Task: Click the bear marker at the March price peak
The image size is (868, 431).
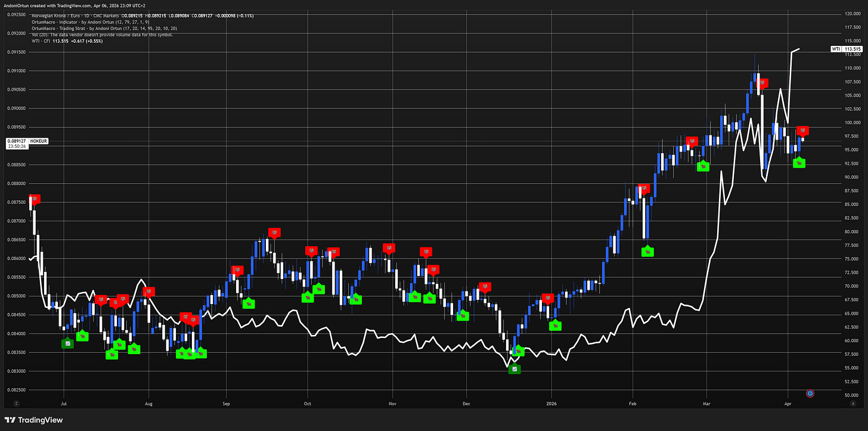Action: click(x=762, y=83)
